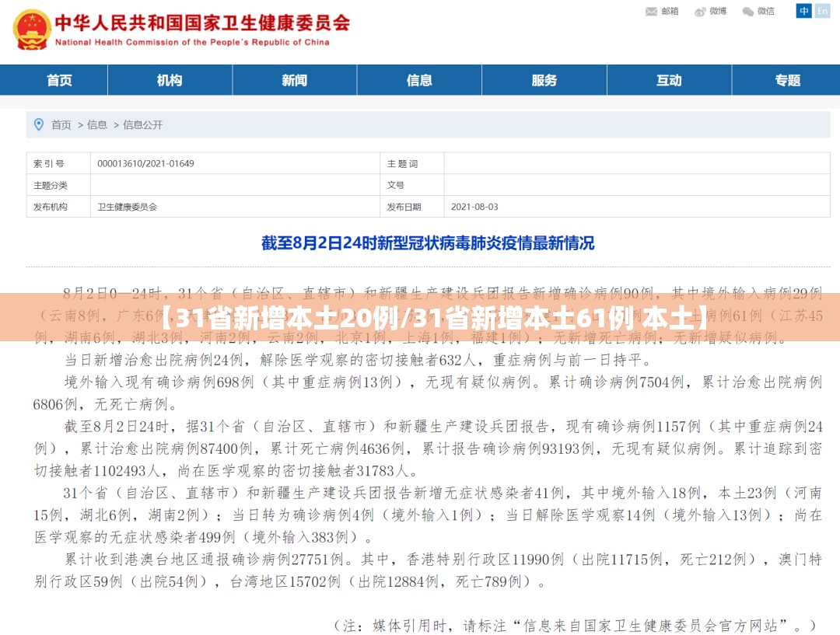Screen dimensions: 840x635
Task: Open the 微信 WeChat icon
Action: click(748, 12)
